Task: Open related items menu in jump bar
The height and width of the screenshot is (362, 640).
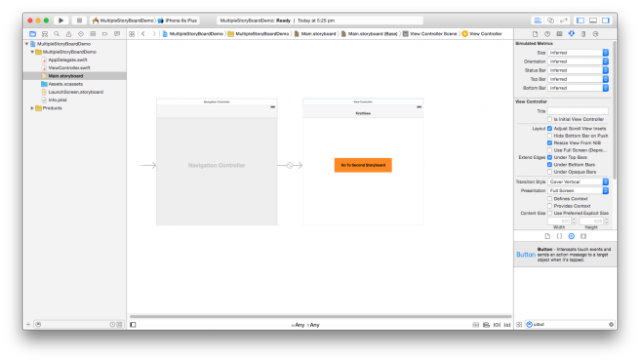Action: pyautogui.click(x=132, y=34)
